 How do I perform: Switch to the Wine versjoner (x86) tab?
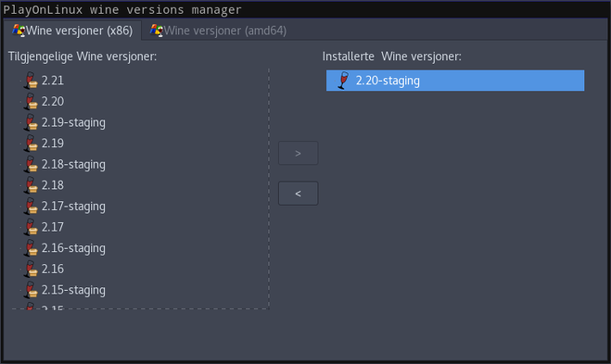point(72,30)
